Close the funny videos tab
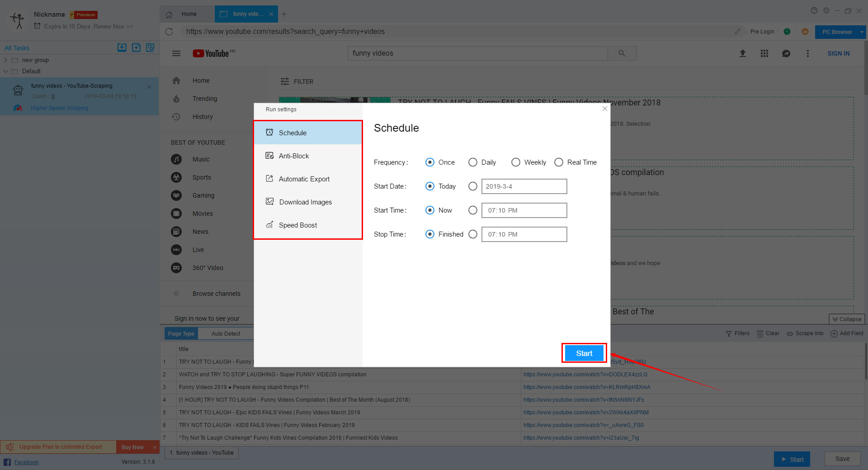 coord(271,14)
